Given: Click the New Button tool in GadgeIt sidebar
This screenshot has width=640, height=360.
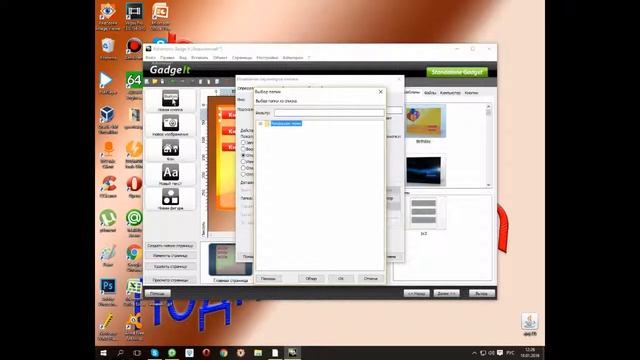Looking at the screenshot, I should (170, 100).
